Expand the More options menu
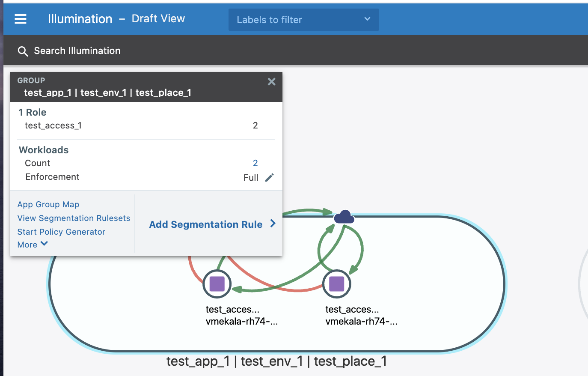Image resolution: width=588 pixels, height=376 pixels. coord(33,245)
